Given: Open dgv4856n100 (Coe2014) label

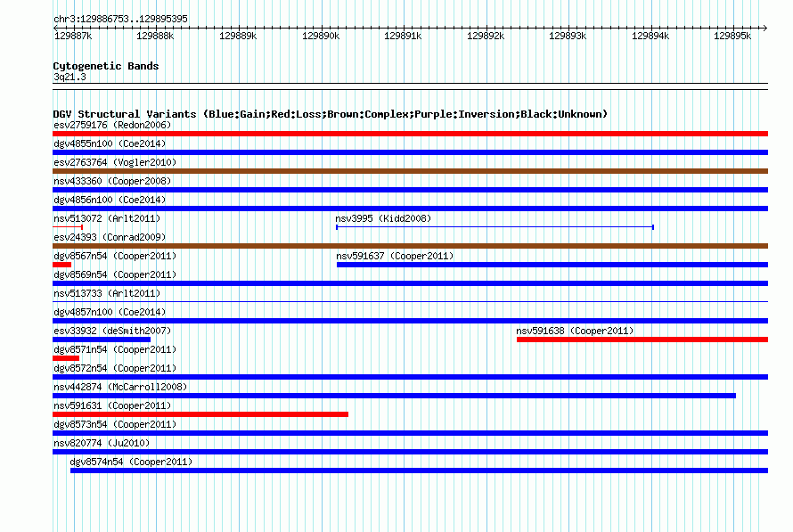Looking at the screenshot, I should [110, 200].
